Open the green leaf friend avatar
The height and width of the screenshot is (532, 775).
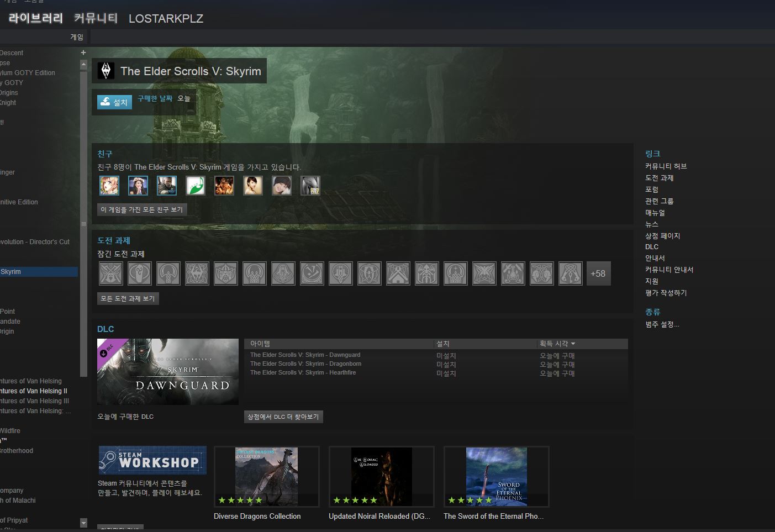click(196, 186)
